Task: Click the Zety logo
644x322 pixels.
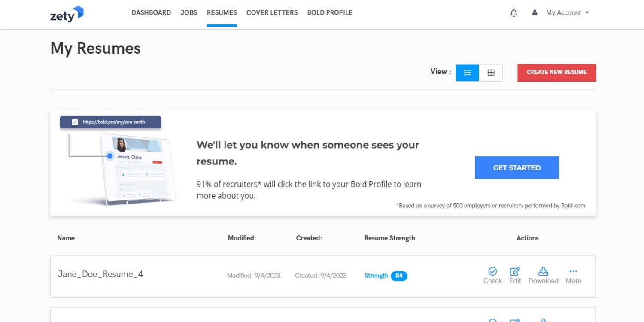Action: pyautogui.click(x=67, y=14)
